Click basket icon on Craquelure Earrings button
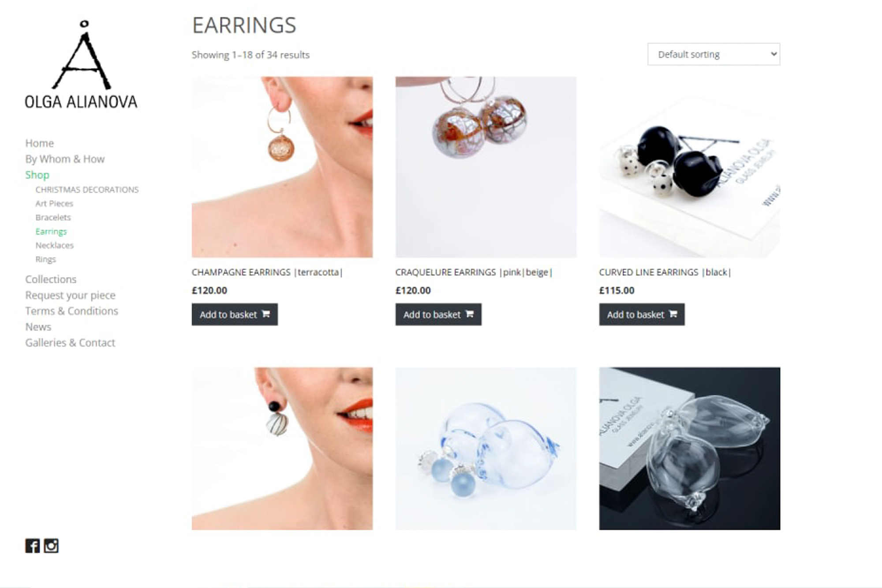 point(470,314)
